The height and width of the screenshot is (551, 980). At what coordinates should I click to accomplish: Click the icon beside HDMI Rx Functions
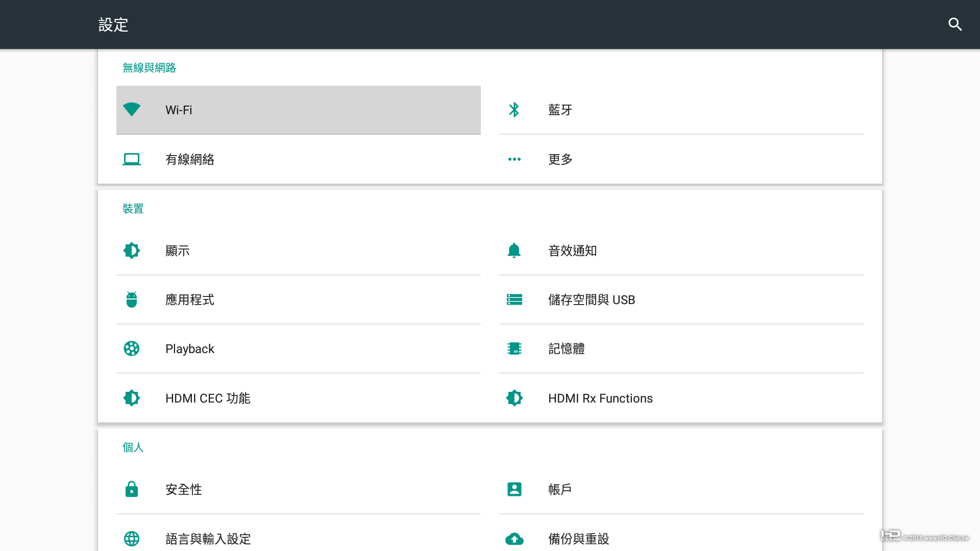pyautogui.click(x=514, y=398)
